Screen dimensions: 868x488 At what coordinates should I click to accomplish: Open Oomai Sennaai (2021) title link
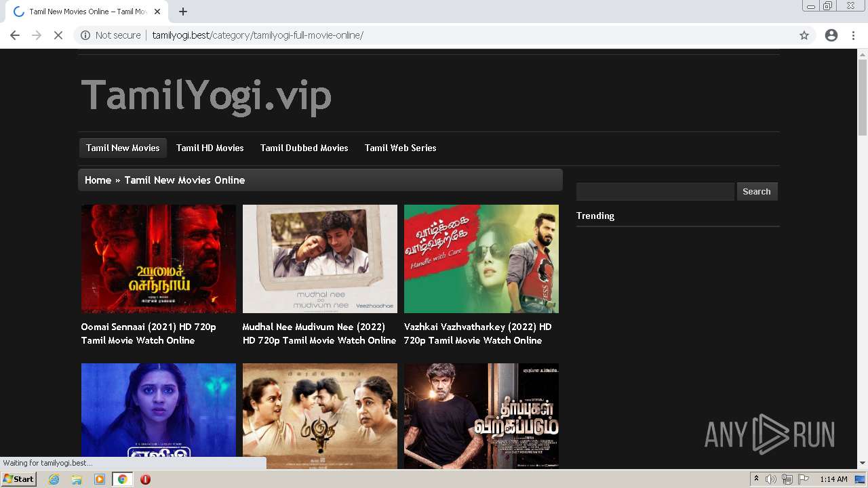149,333
